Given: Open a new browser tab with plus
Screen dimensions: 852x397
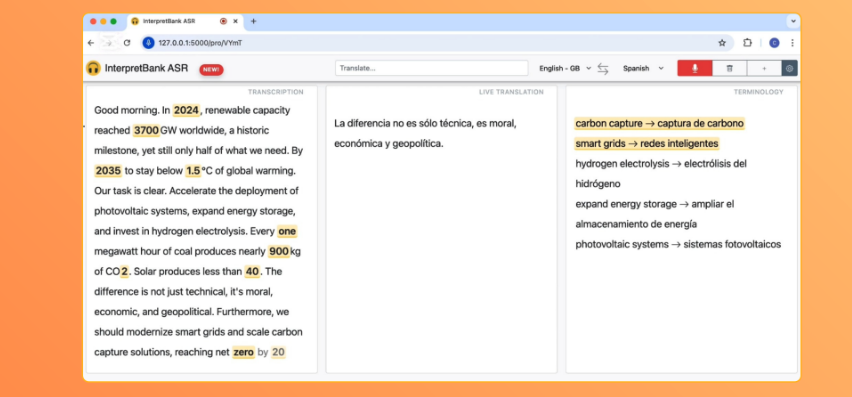Looking at the screenshot, I should click(x=253, y=21).
